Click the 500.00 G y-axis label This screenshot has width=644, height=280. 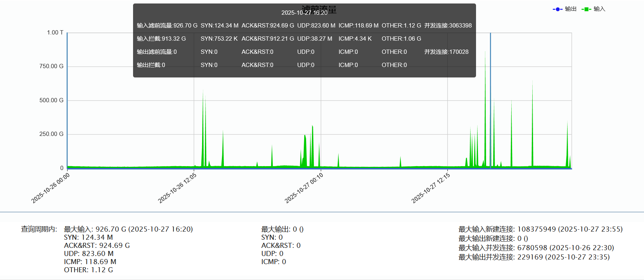[51, 100]
